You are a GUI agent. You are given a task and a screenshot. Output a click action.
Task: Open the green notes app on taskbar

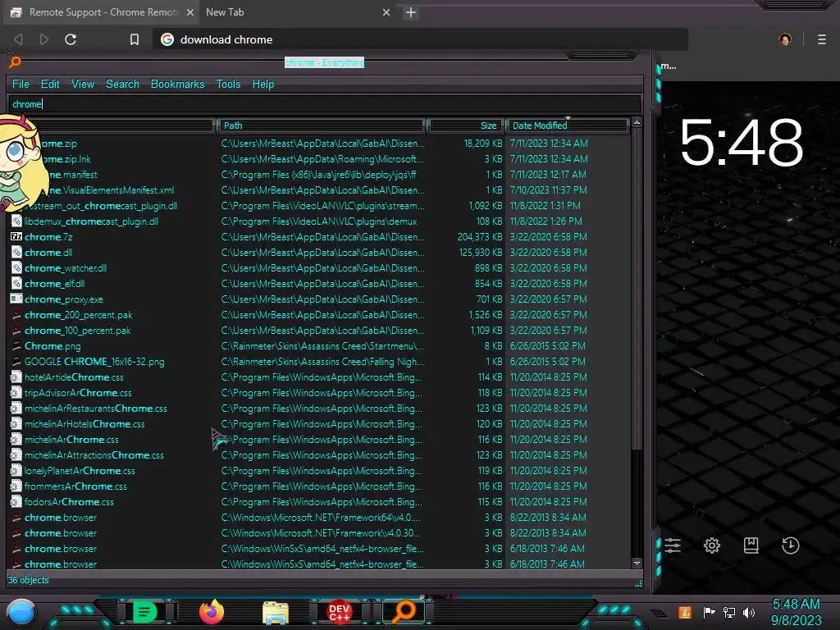(144, 612)
